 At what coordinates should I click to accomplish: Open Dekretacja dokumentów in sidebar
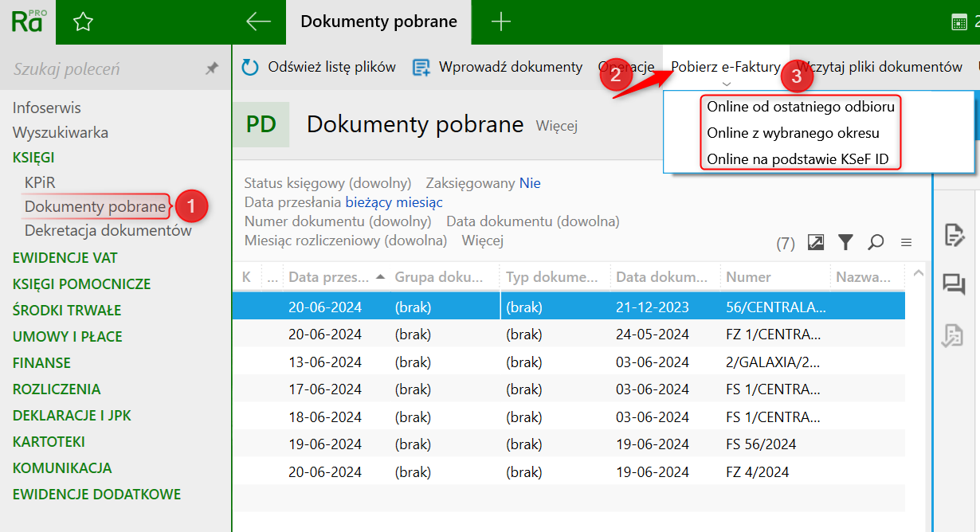tap(108, 231)
